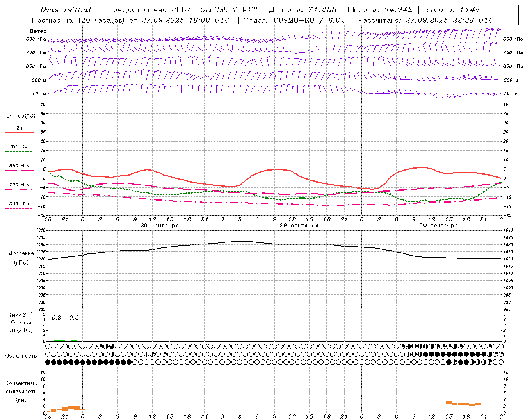Click the Широта: 54.942 value
The height and width of the screenshot is (420, 525).
[x=380, y=10]
